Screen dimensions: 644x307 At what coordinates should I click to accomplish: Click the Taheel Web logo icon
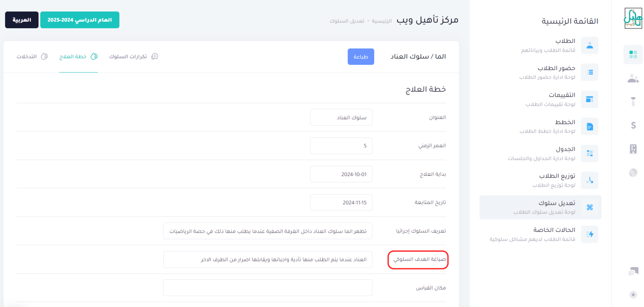coord(633,18)
